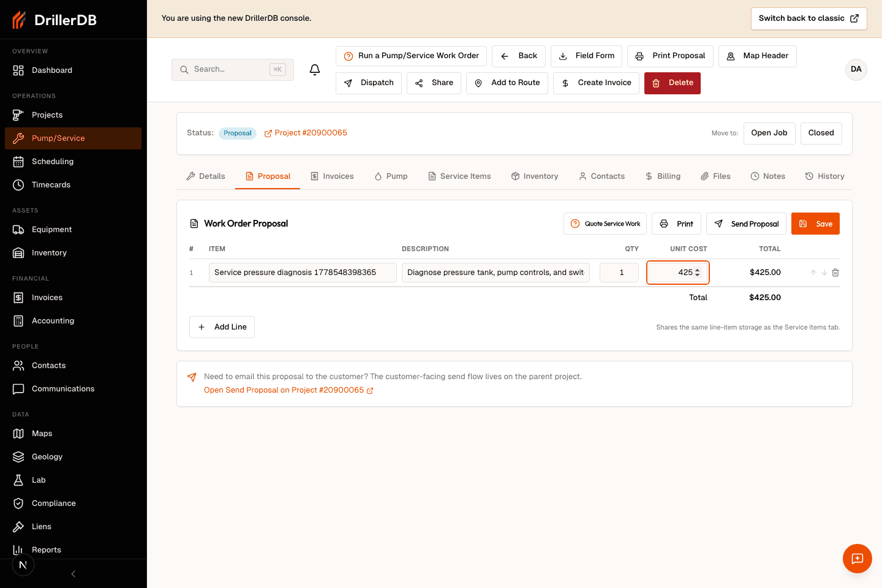The width and height of the screenshot is (882, 588).
Task: Move line 1 down arrow
Action: [824, 273]
